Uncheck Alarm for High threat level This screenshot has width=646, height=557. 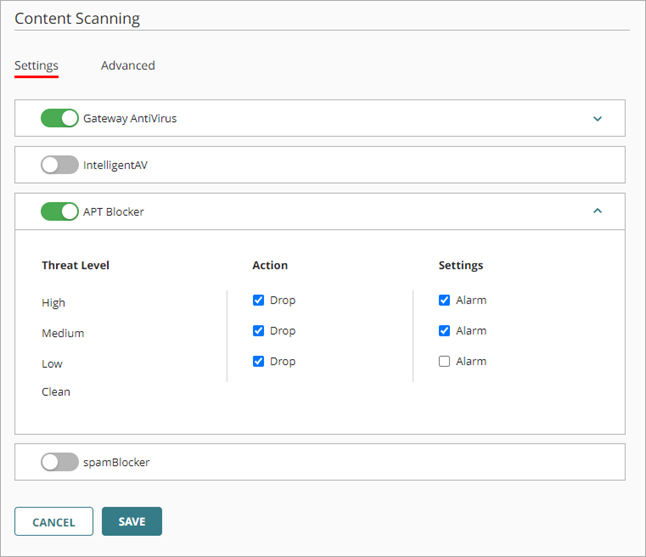pos(445,300)
